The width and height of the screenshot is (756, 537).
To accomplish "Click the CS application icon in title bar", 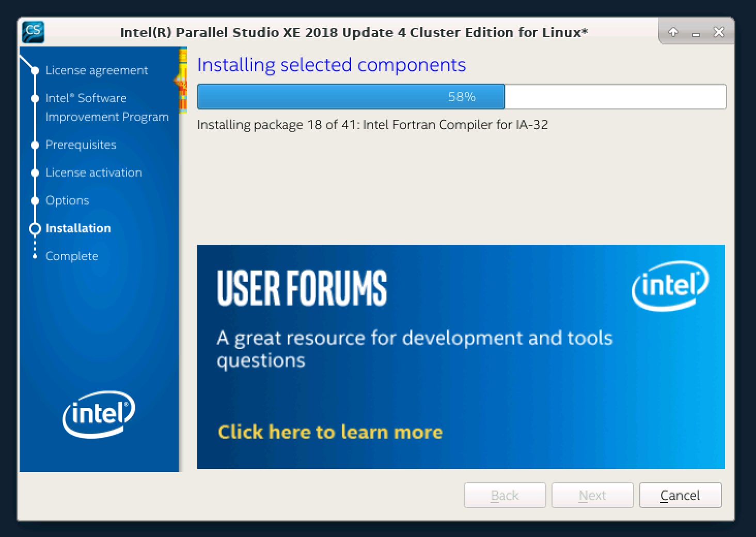I will (x=33, y=31).
